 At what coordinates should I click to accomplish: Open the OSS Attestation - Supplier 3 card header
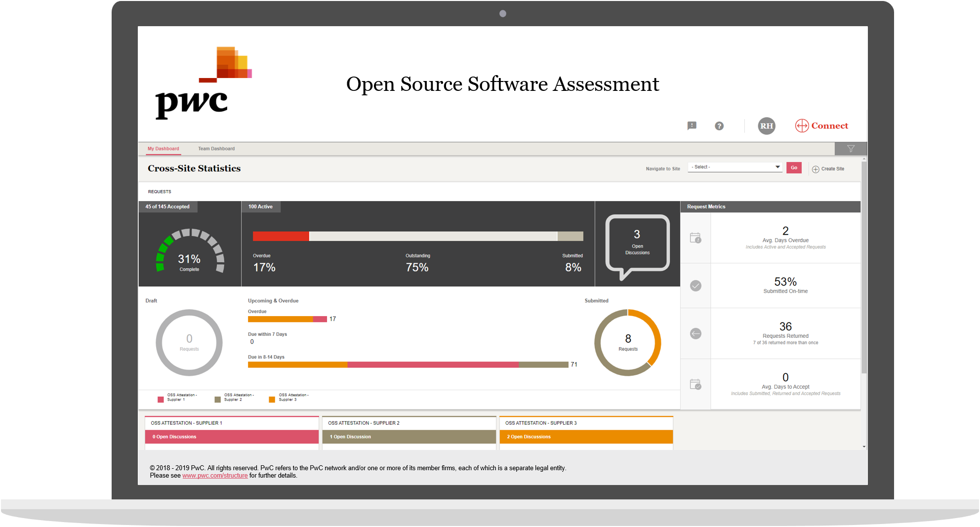pos(586,423)
